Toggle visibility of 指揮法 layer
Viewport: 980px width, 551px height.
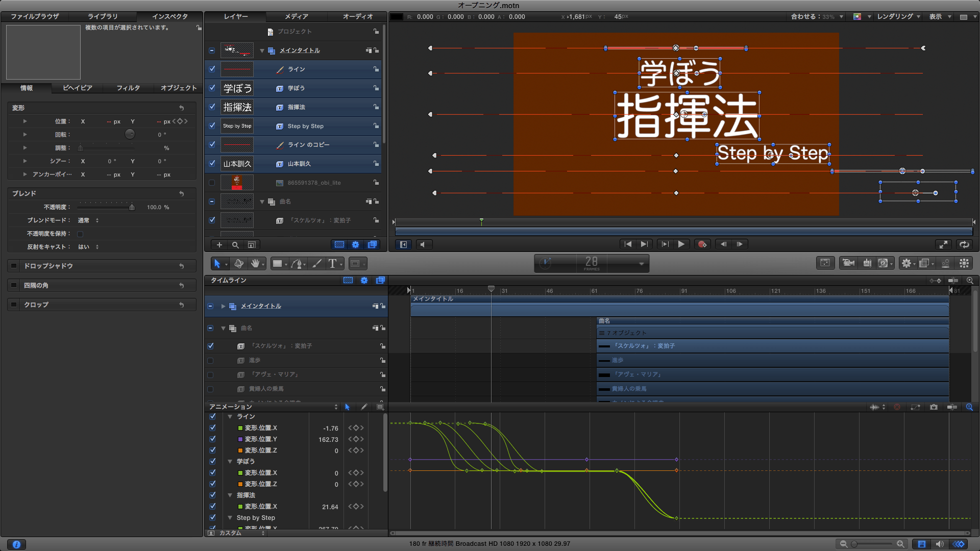pos(212,107)
